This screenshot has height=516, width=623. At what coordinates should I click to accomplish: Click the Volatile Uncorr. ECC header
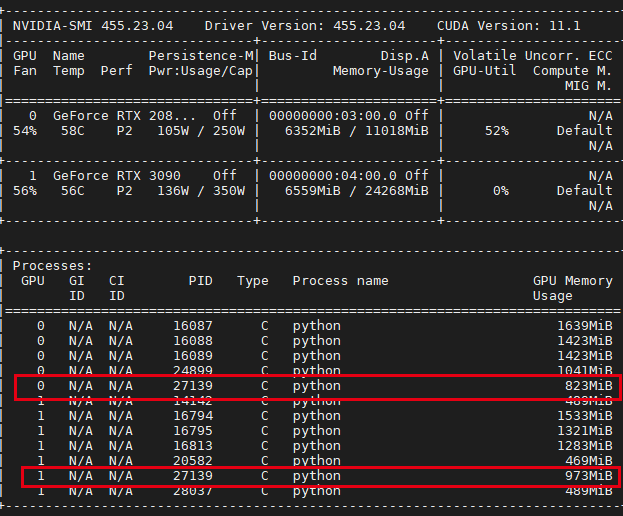coord(533,56)
